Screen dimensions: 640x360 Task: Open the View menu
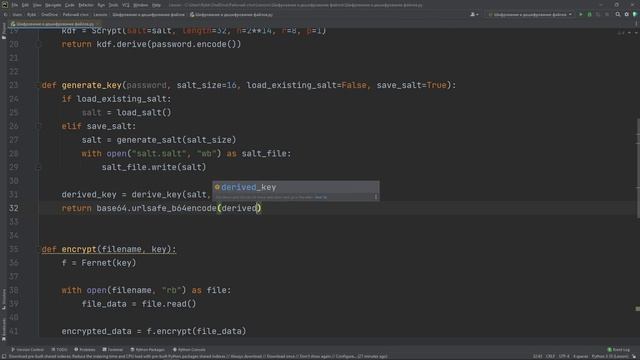click(37, 5)
